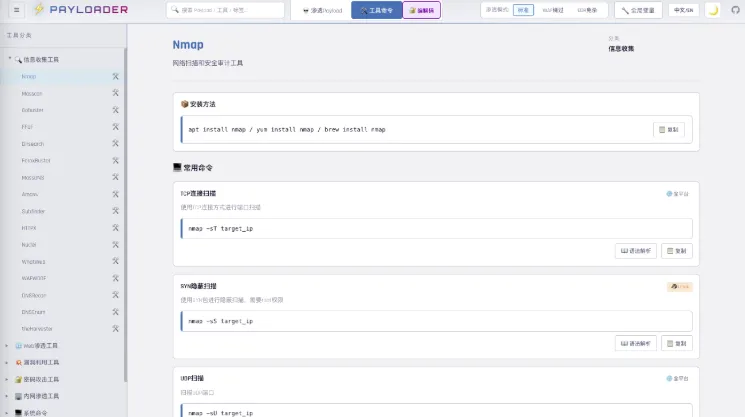The image size is (745, 417).
Task: Select DNSEnum in the tool list
Action: (62, 312)
